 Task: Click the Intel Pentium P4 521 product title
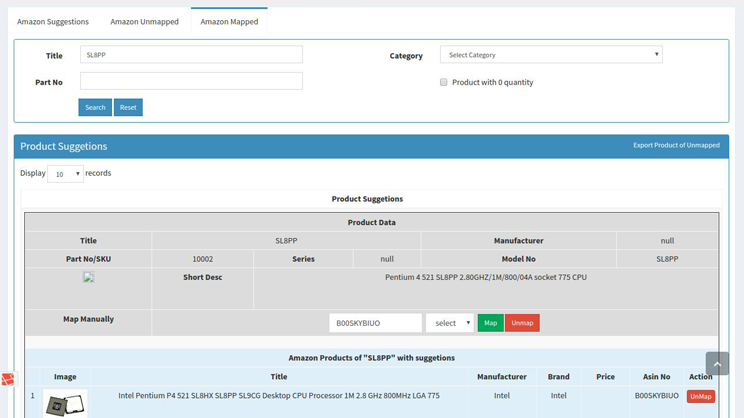(x=279, y=395)
